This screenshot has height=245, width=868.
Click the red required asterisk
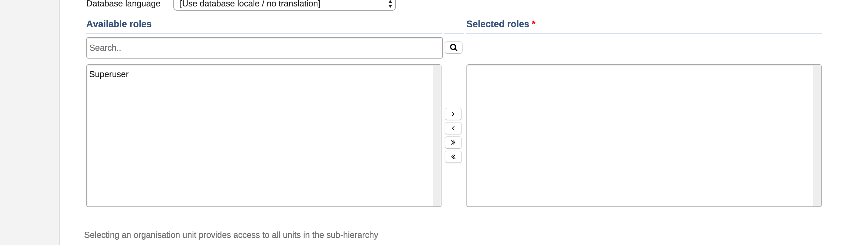coord(533,23)
